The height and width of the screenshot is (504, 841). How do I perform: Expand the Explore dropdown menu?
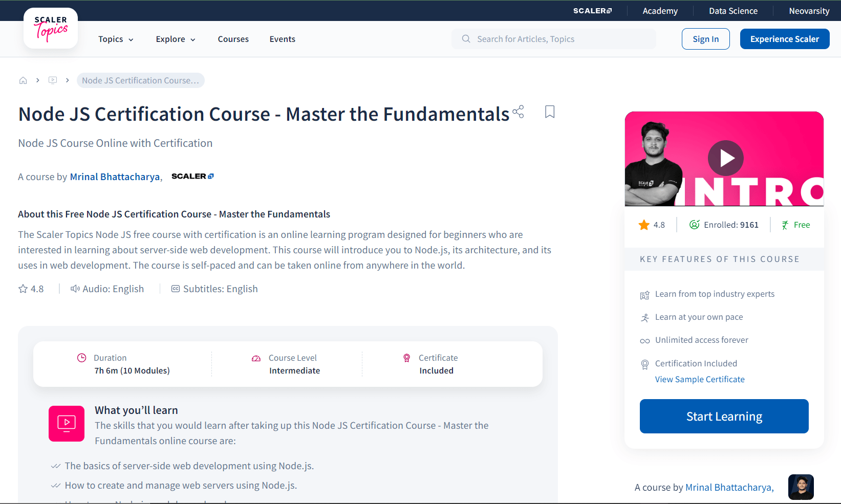pos(176,39)
